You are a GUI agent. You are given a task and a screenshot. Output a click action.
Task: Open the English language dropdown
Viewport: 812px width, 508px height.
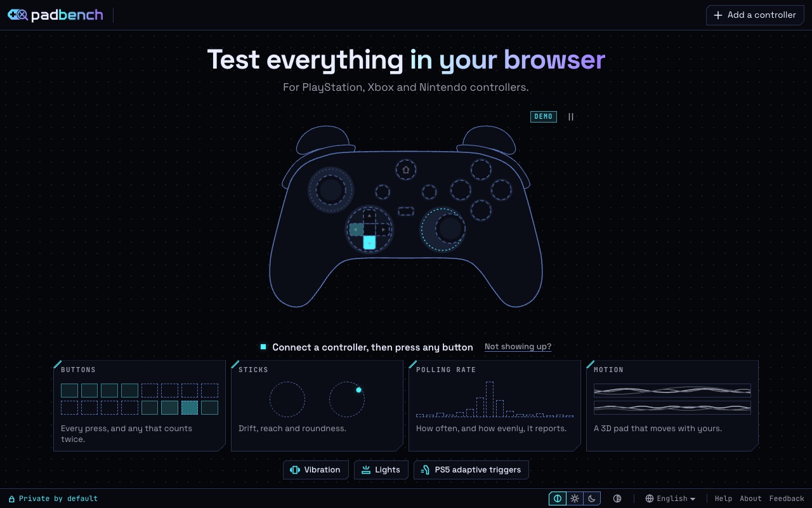tap(671, 498)
